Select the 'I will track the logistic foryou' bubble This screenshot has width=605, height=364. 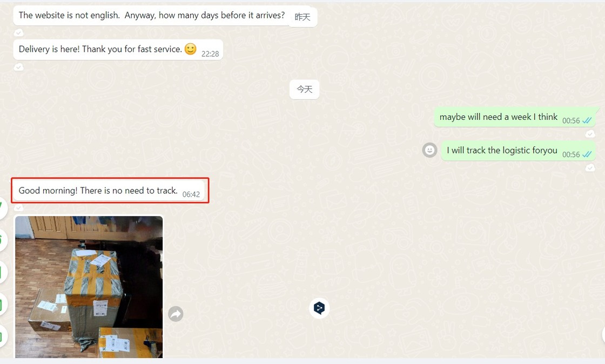[518, 150]
